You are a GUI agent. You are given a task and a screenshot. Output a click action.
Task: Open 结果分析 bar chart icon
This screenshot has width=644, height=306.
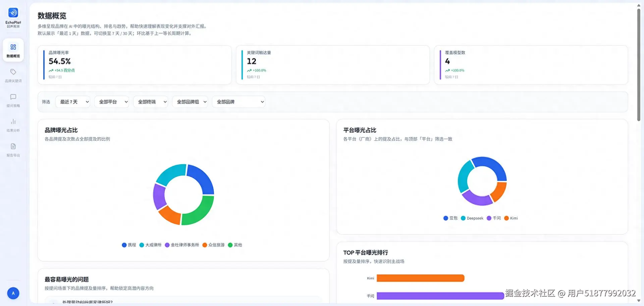click(x=13, y=122)
